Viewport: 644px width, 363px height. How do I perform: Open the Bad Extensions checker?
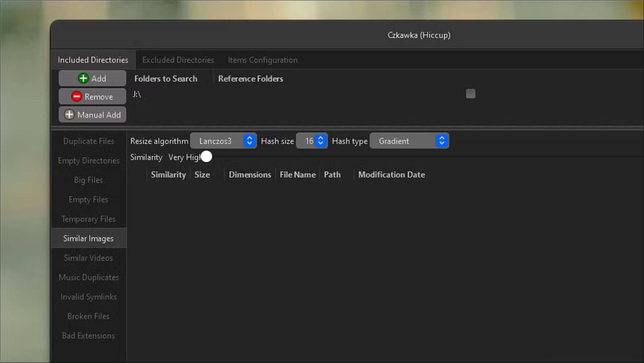click(88, 335)
